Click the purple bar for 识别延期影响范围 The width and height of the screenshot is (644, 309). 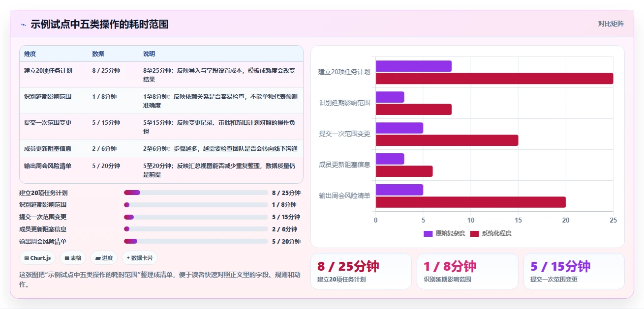tap(390, 97)
